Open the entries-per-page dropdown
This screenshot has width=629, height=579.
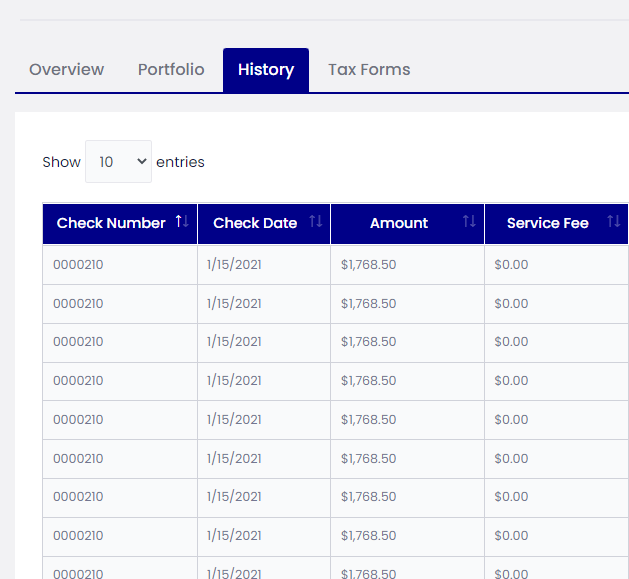click(118, 162)
